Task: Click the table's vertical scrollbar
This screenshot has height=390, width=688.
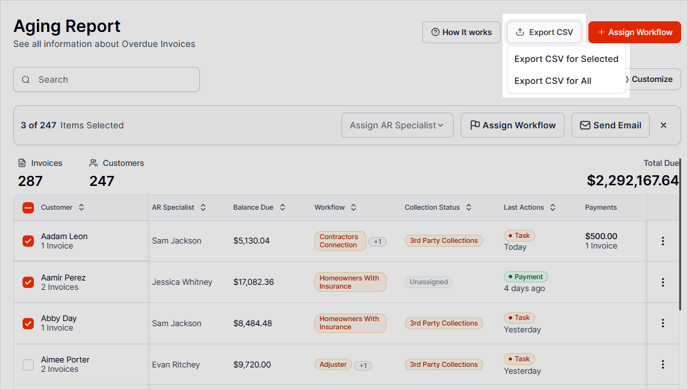Action: point(680,233)
